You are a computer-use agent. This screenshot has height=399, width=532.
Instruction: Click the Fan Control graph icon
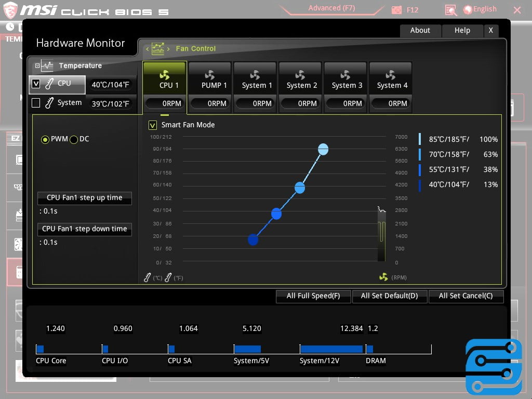tap(158, 49)
